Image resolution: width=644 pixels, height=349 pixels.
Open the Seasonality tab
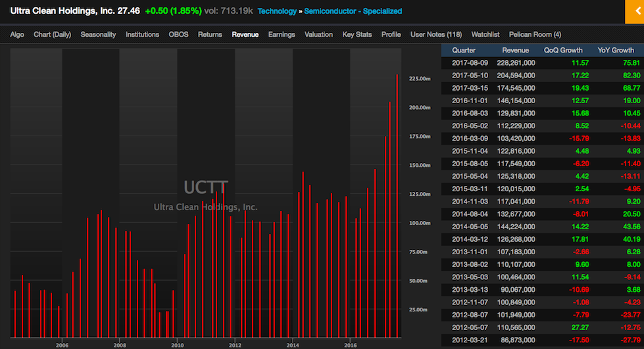click(x=98, y=34)
